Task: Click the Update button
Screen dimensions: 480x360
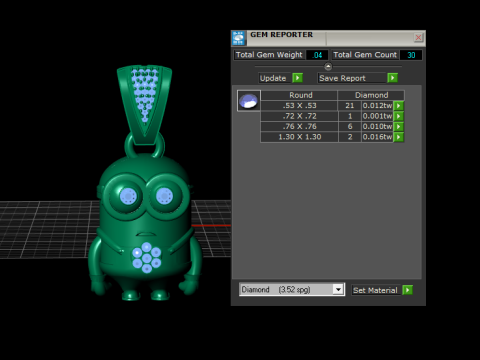Action: pyautogui.click(x=275, y=78)
